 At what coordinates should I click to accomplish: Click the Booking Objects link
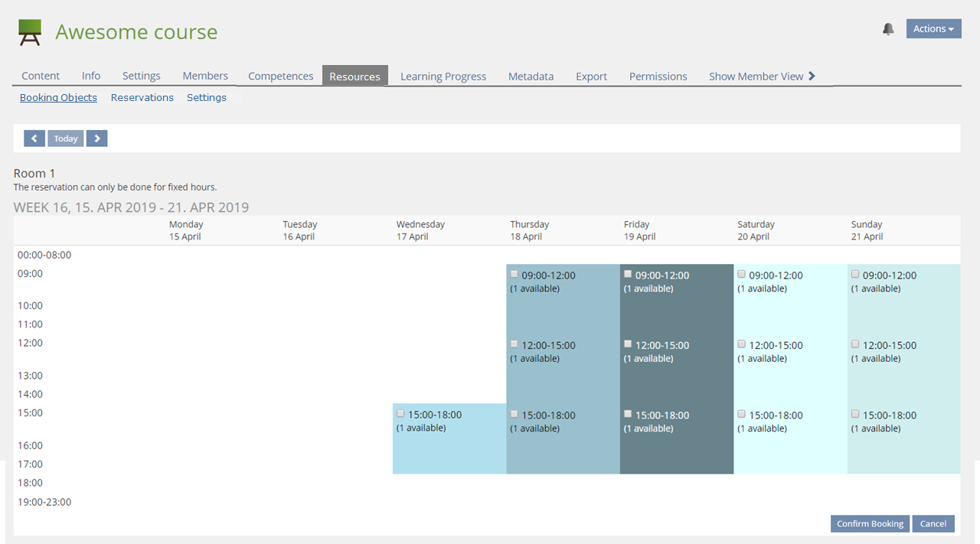(x=58, y=98)
